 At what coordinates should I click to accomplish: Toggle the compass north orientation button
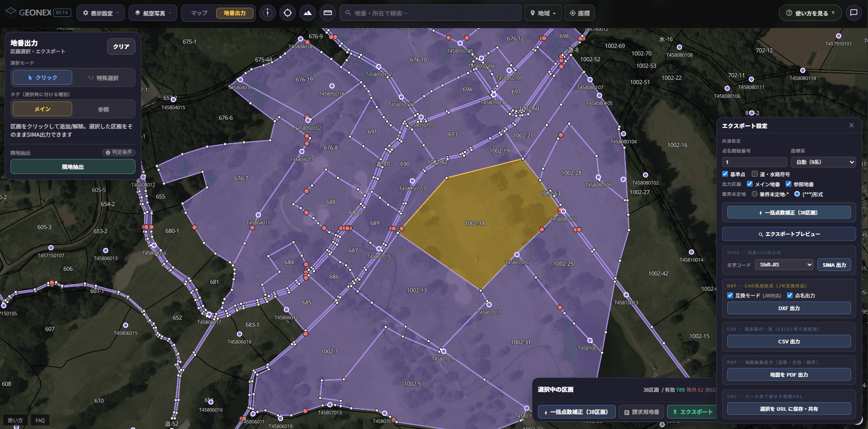pyautogui.click(x=268, y=13)
